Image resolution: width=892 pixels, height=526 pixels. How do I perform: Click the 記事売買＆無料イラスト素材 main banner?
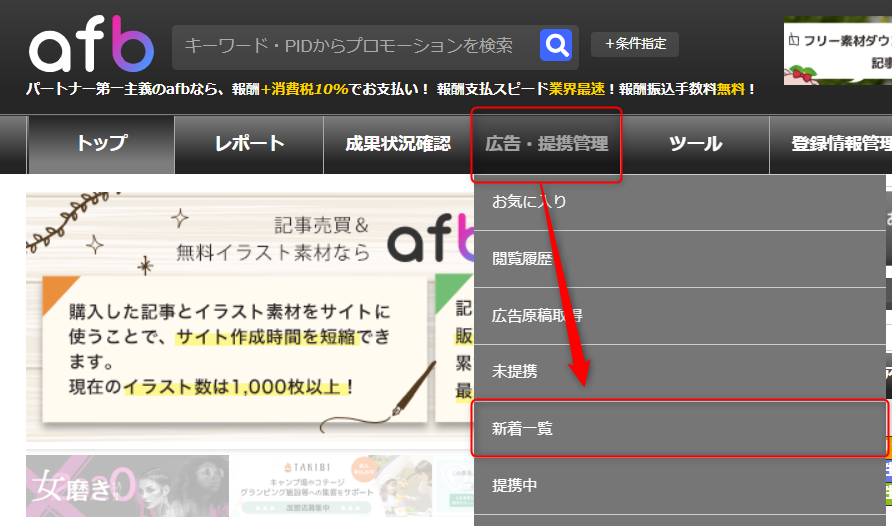click(x=250, y=317)
